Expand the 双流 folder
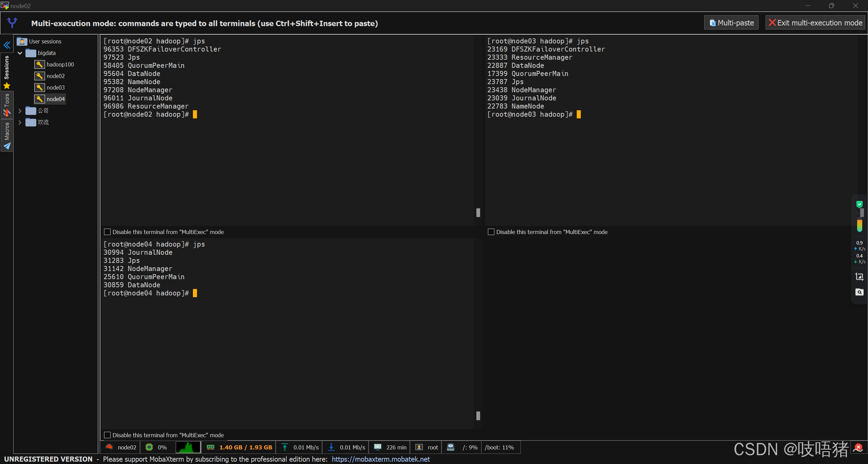Image resolution: width=868 pixels, height=464 pixels. click(x=20, y=122)
